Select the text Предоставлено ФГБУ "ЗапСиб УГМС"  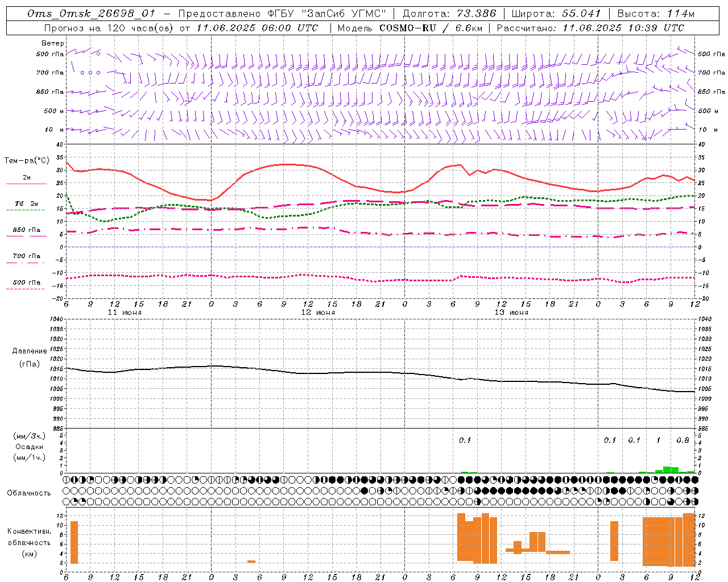(282, 14)
